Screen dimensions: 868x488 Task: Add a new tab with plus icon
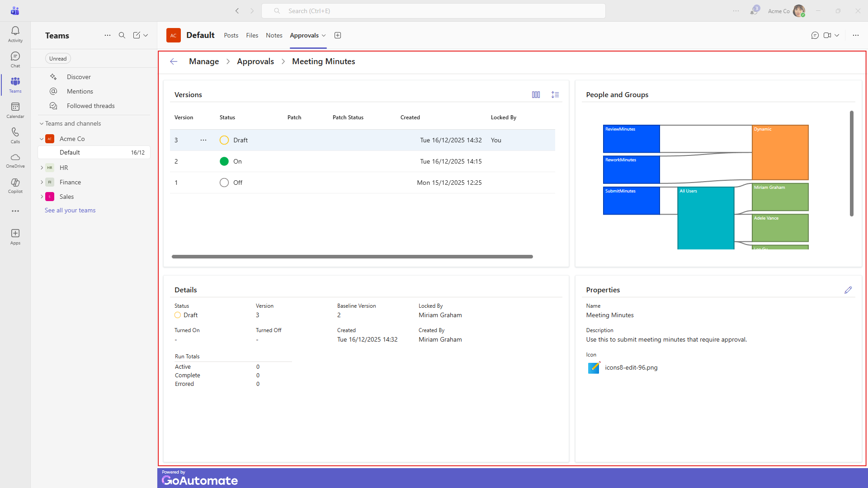[338, 35]
